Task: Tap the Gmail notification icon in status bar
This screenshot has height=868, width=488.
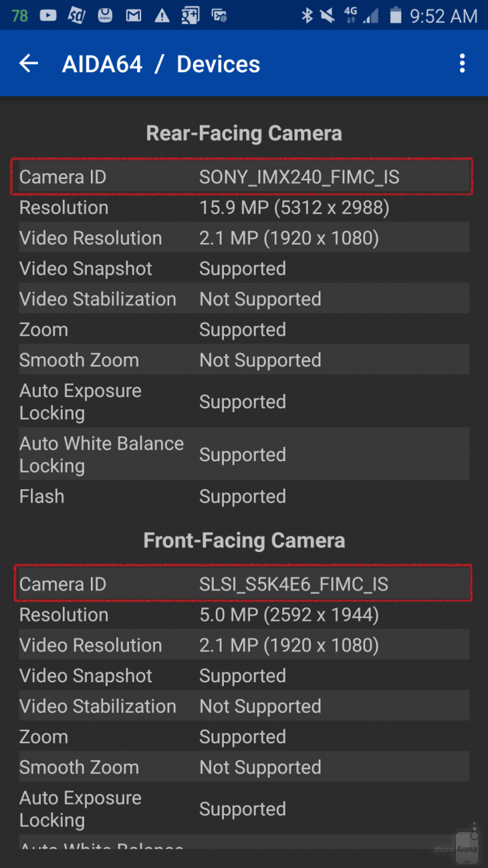Action: [x=134, y=15]
